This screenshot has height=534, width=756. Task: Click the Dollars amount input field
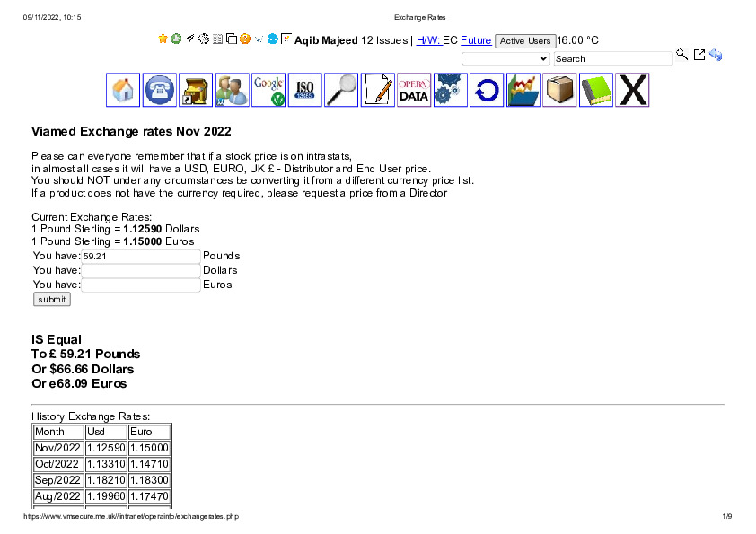click(141, 270)
